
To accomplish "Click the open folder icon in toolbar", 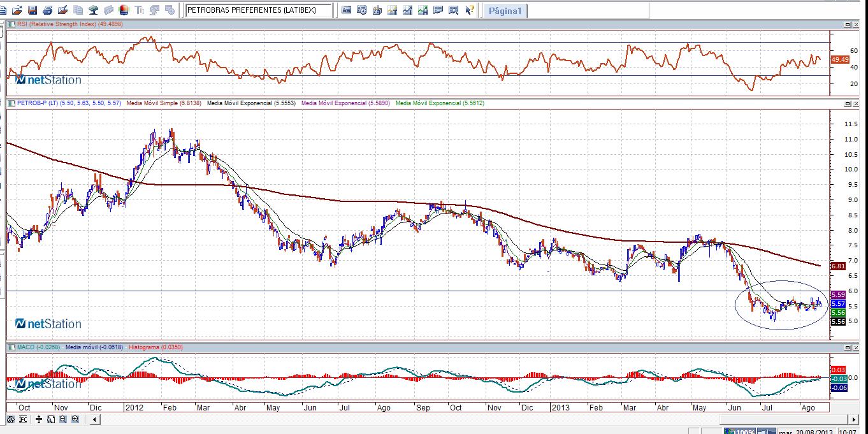I will pos(17,10).
